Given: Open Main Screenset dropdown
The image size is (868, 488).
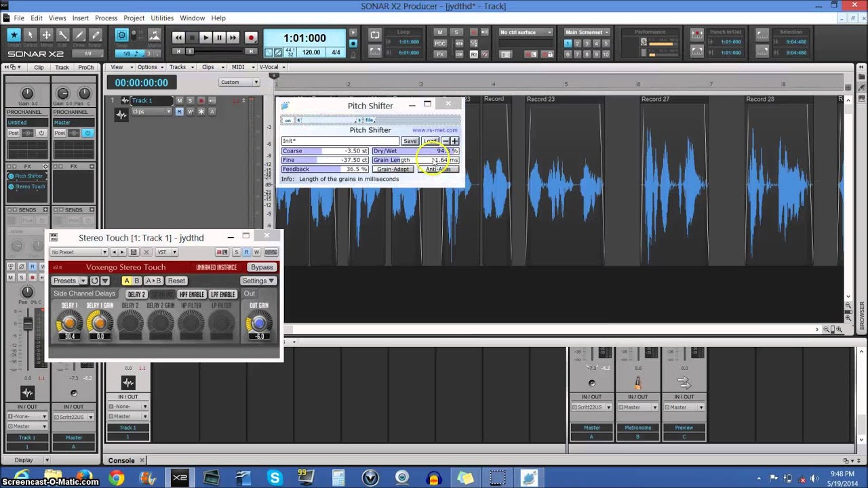Looking at the screenshot, I should (x=588, y=32).
